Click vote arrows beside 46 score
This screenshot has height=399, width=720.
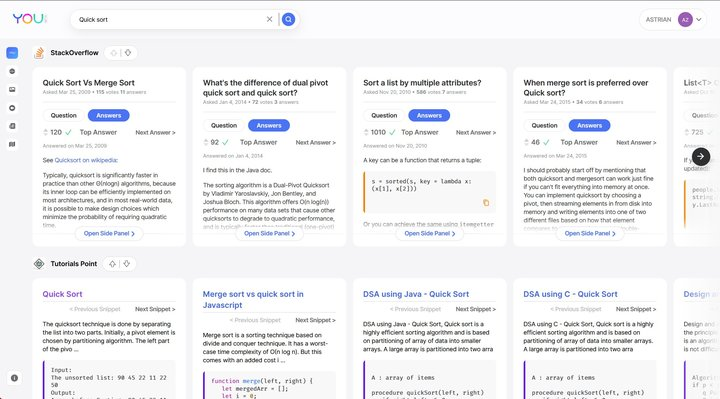pos(526,142)
